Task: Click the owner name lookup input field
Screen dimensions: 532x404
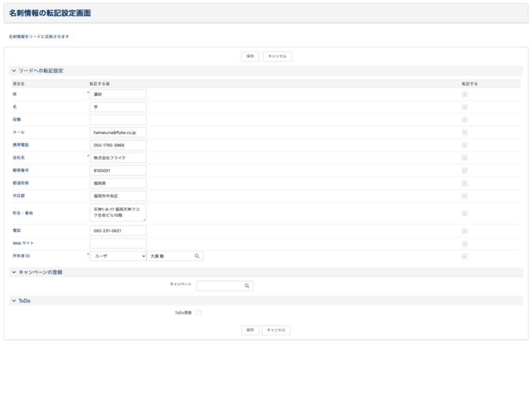Action: (175, 256)
